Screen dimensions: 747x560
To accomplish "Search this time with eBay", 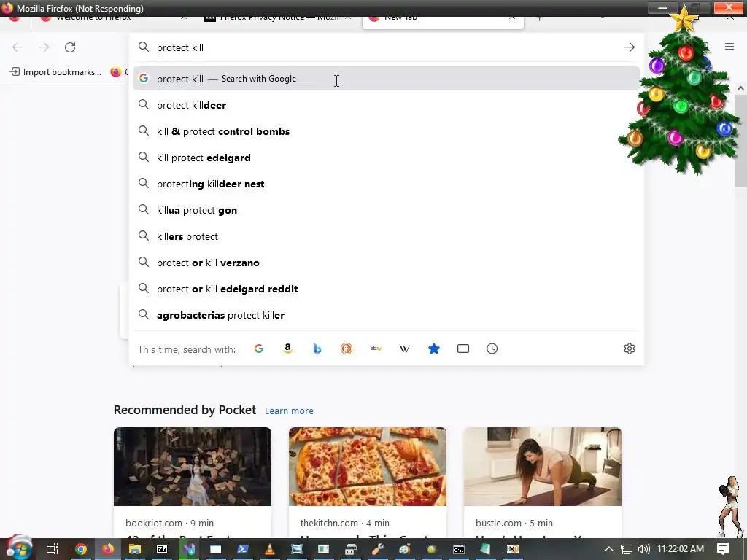I will [x=376, y=349].
